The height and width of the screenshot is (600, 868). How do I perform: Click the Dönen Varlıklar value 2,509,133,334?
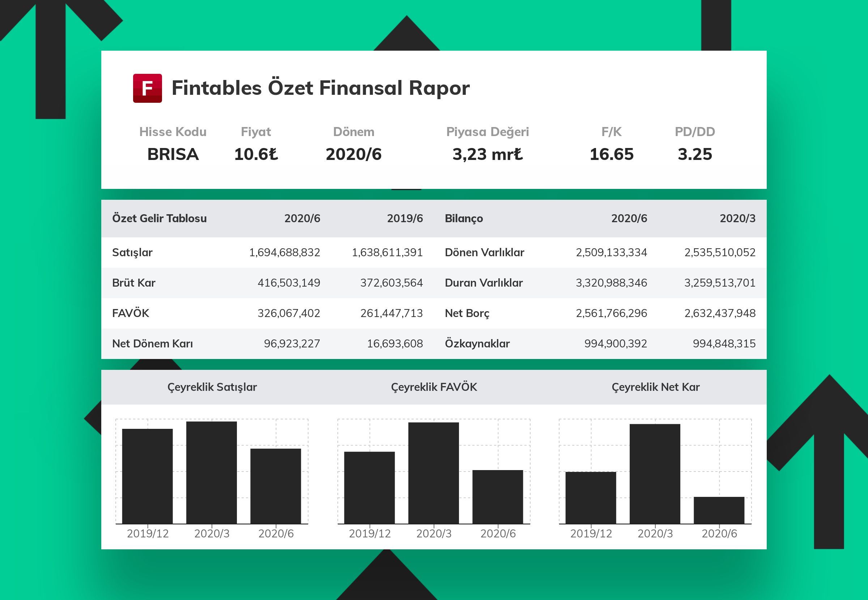[611, 253]
